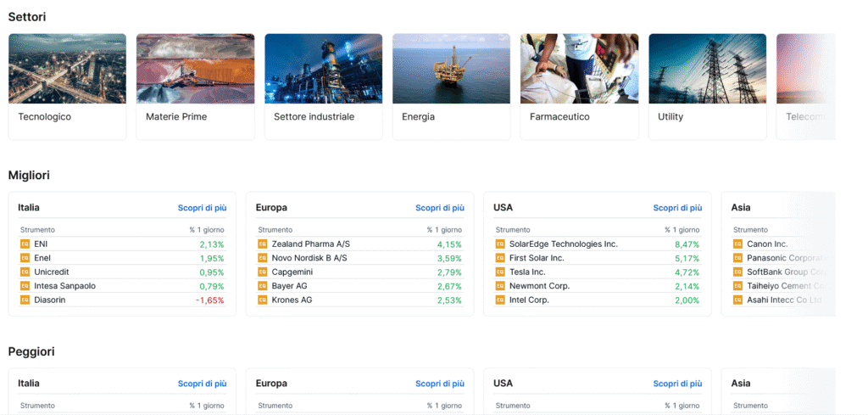Click the EQ icon beside Newmont Corp.
Viewport: 868px width, 415px height.
pyautogui.click(x=500, y=286)
